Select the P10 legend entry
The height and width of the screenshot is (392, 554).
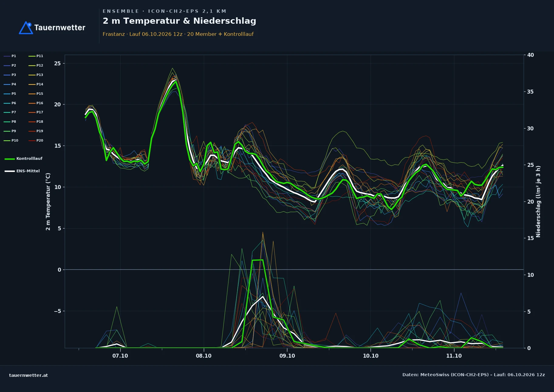click(x=11, y=140)
